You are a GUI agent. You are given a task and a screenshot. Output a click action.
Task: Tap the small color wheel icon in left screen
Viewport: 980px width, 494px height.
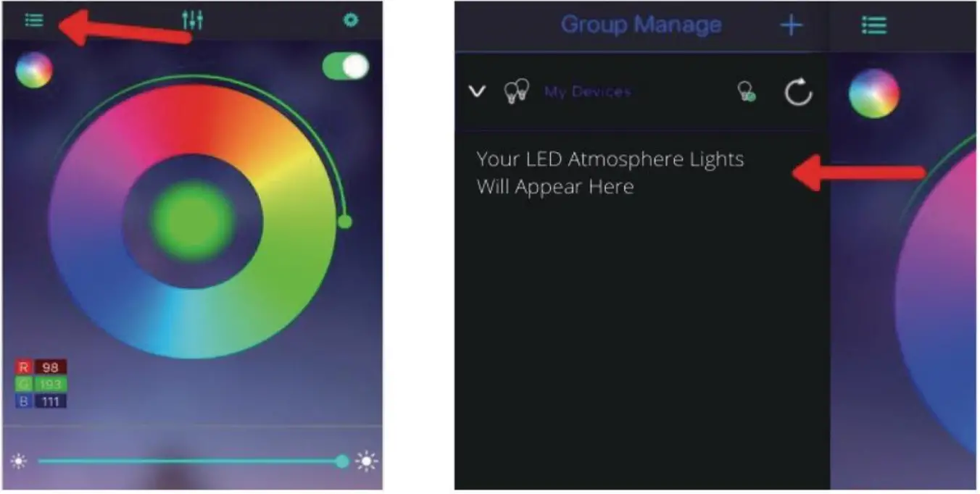tap(34, 71)
